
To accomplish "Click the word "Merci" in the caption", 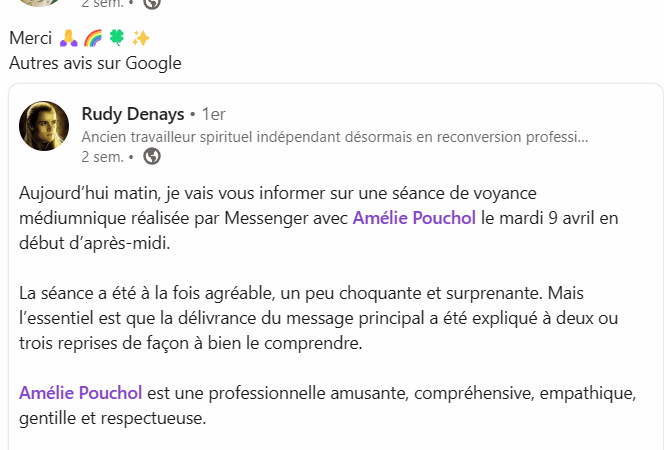I will pyautogui.click(x=30, y=39).
